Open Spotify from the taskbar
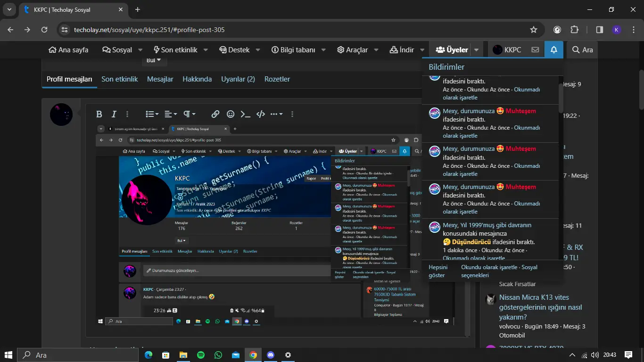The image size is (644, 362). (x=201, y=355)
